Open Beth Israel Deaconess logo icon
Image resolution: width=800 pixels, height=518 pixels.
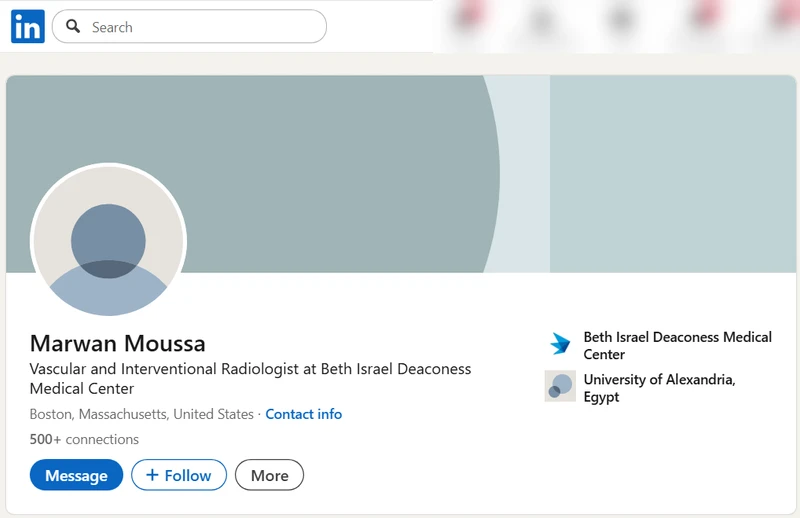[x=560, y=345]
